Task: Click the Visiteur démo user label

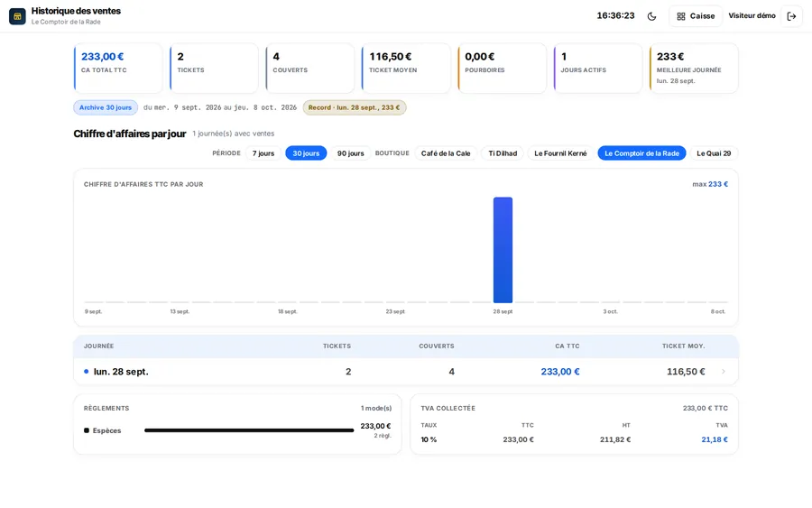Action: click(x=752, y=15)
